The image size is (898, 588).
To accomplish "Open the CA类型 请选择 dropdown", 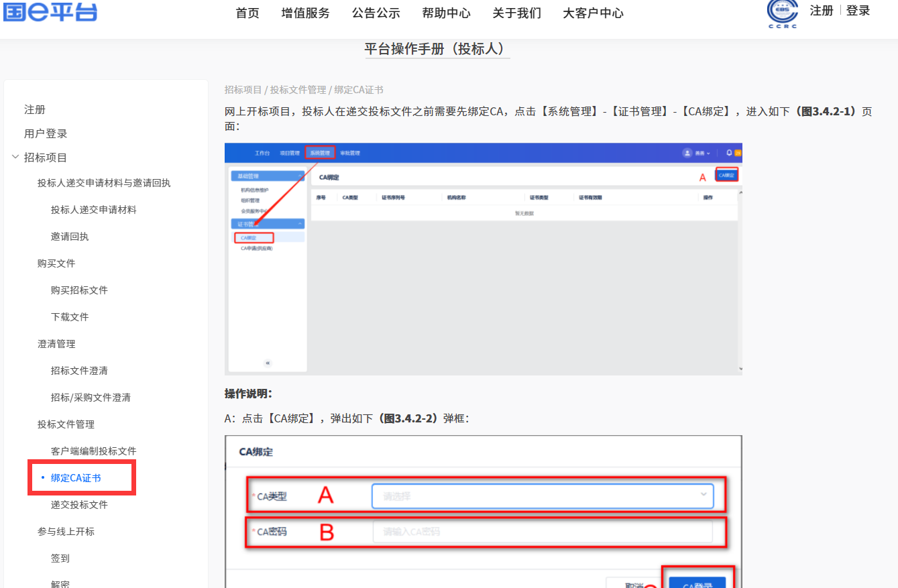I will 543,495.
